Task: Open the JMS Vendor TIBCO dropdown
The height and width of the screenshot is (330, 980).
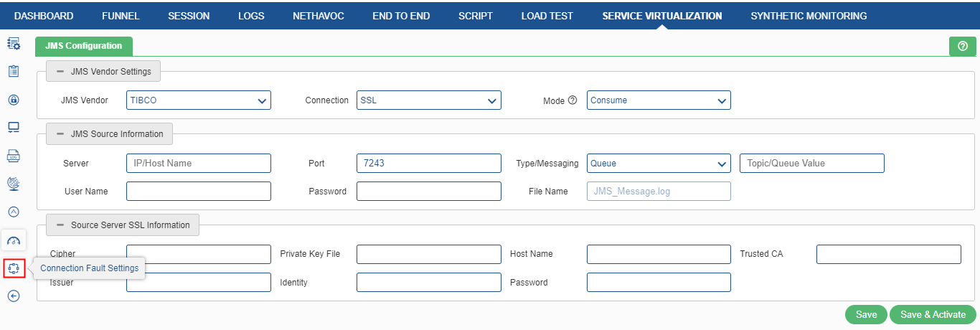Action: [x=199, y=100]
